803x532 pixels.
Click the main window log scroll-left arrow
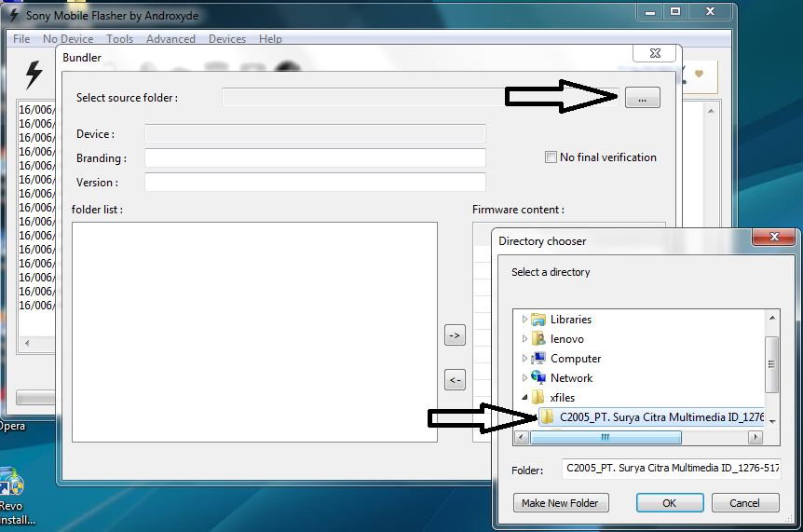27,343
